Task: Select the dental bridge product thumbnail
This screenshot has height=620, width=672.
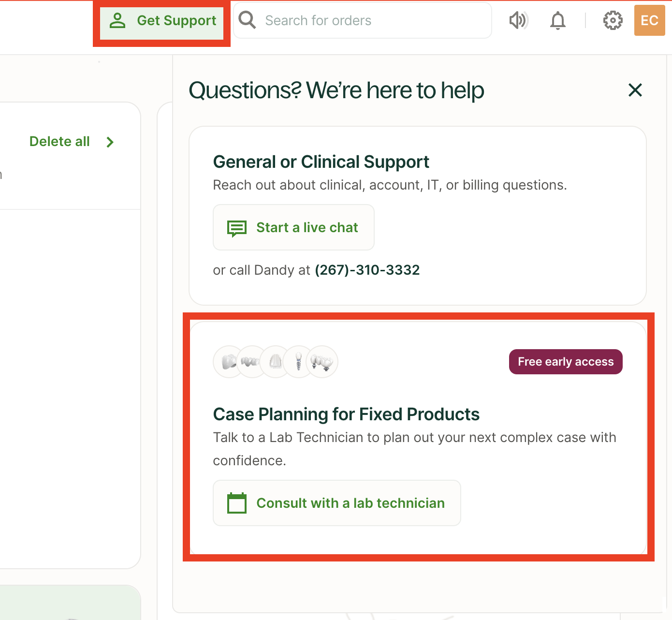Action: coord(251,362)
